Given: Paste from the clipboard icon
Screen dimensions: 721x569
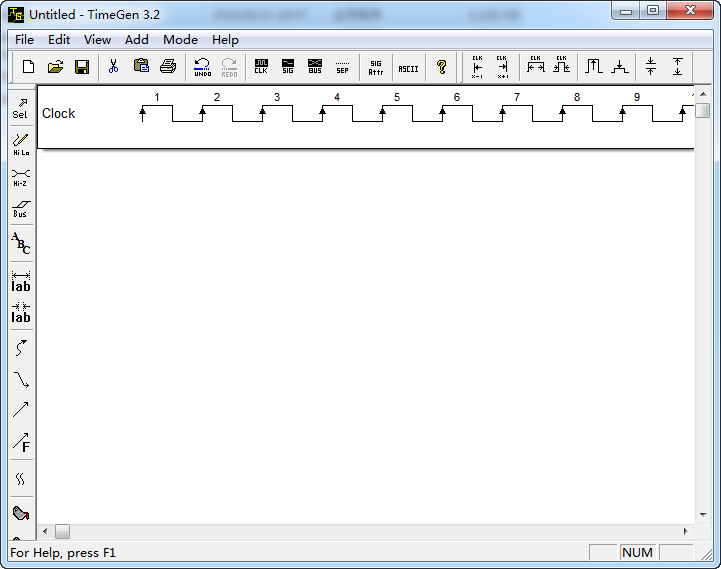Looking at the screenshot, I should pyautogui.click(x=141, y=67).
